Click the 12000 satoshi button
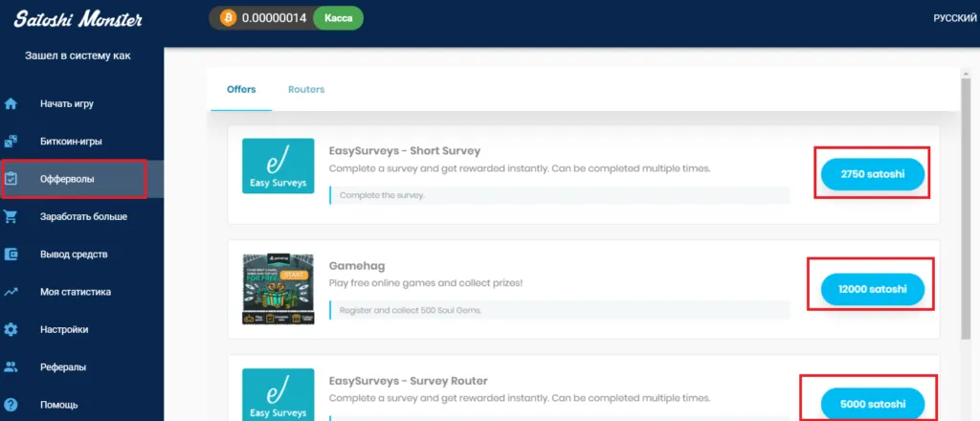This screenshot has height=421, width=980. tap(873, 289)
